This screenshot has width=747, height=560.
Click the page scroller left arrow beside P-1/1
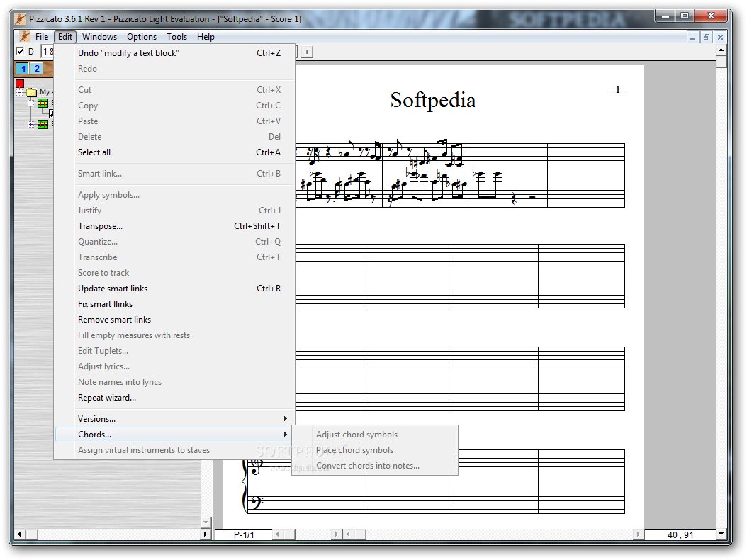[277, 534]
